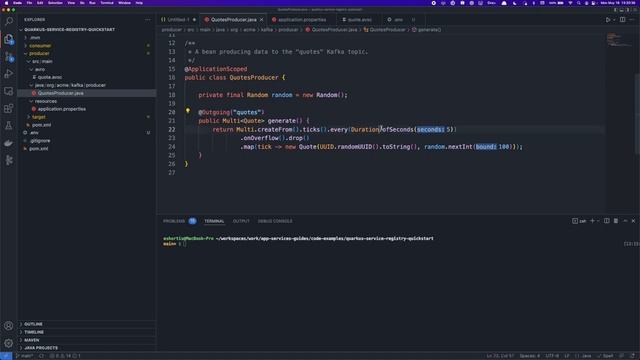Open the Explorer view icon
This screenshot has width=640, height=360.
click(x=9, y=39)
